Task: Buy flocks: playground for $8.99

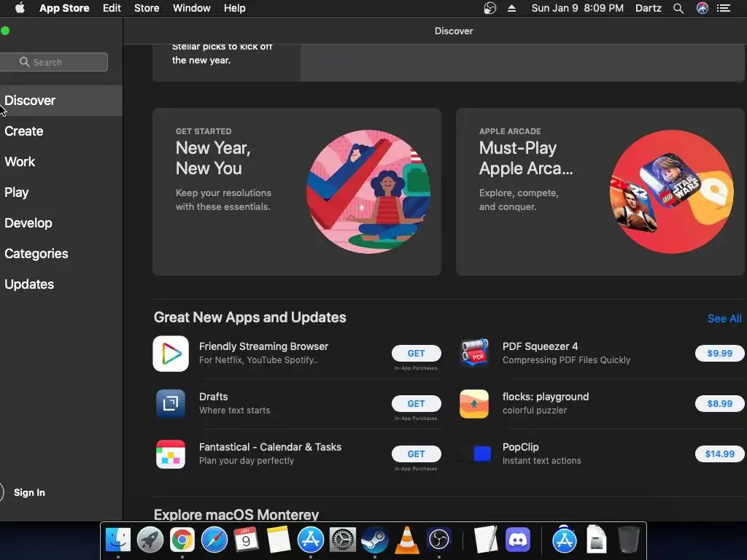Action: tap(719, 404)
